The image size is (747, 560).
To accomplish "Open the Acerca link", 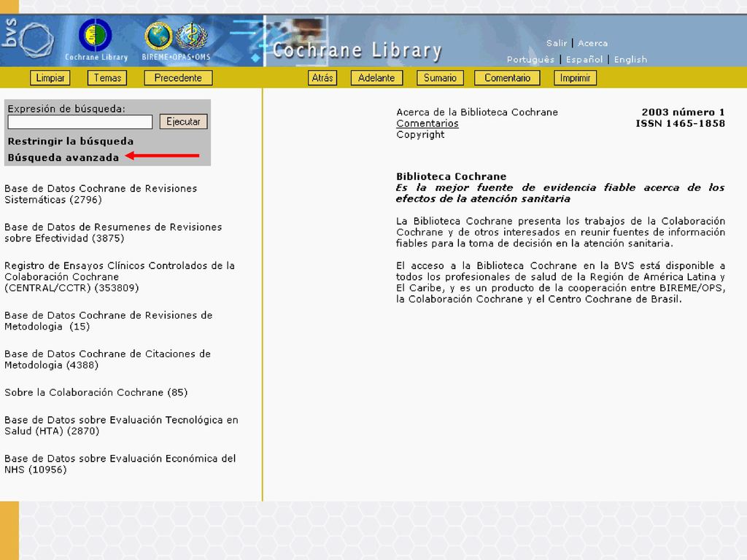I will (x=592, y=43).
